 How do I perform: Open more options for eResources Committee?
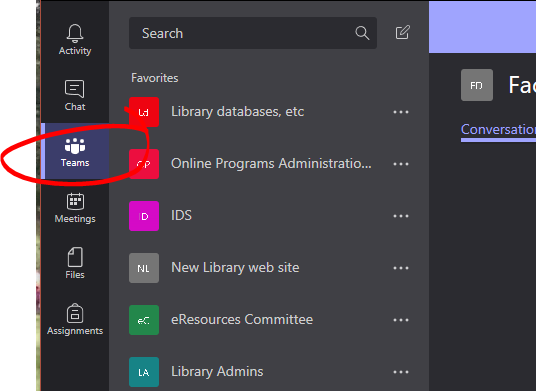pos(401,320)
